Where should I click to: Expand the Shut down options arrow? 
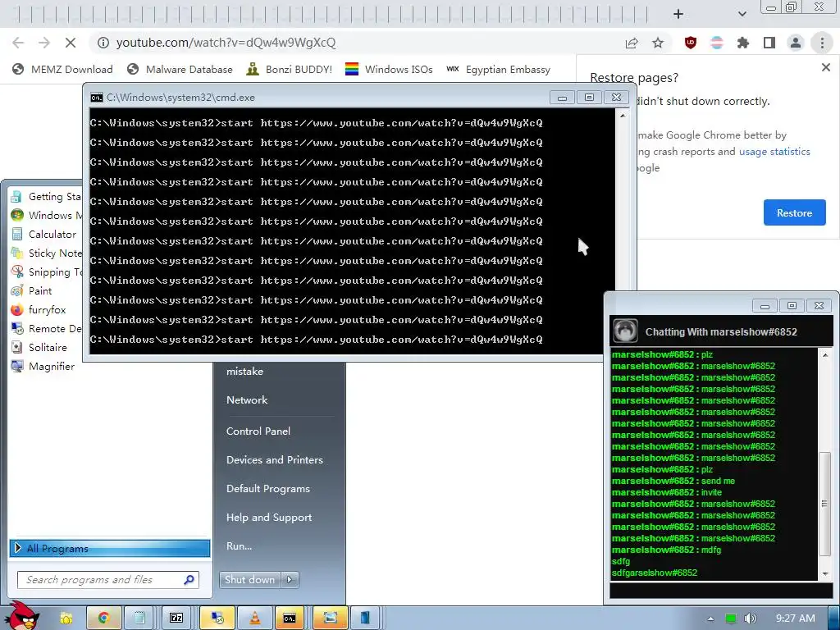pos(290,580)
